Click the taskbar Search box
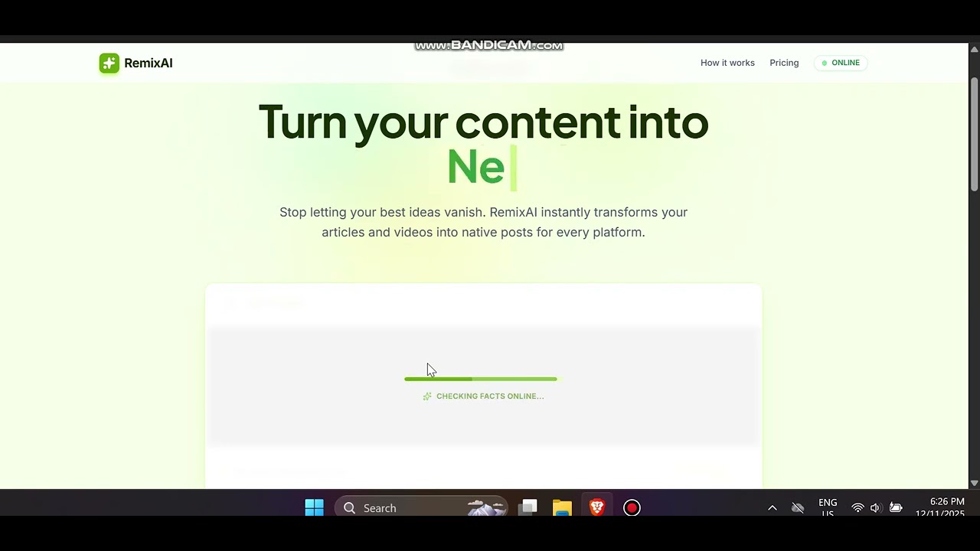This screenshot has height=551, width=980. tap(422, 507)
